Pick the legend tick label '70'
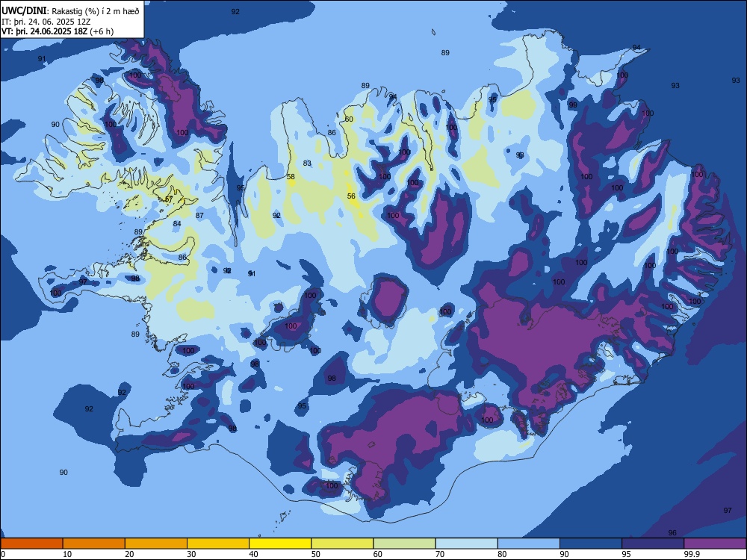Screen dimensions: 747x560 [440, 554]
